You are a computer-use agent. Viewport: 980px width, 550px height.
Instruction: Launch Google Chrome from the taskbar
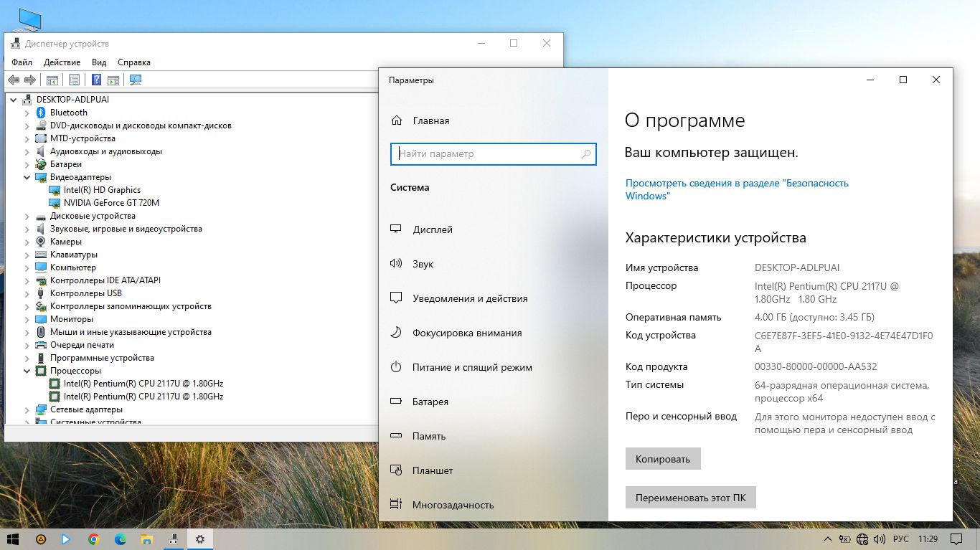94,539
